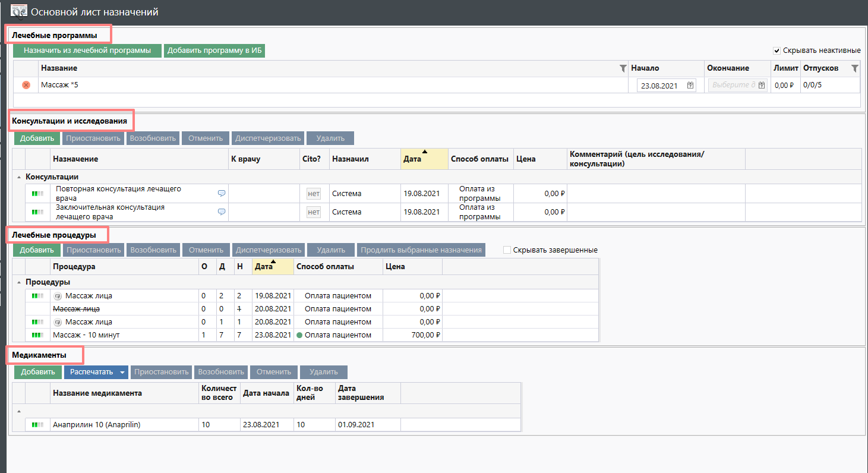Click Продлить выбранные назначения button
Image resolution: width=868 pixels, height=473 pixels.
(x=421, y=250)
